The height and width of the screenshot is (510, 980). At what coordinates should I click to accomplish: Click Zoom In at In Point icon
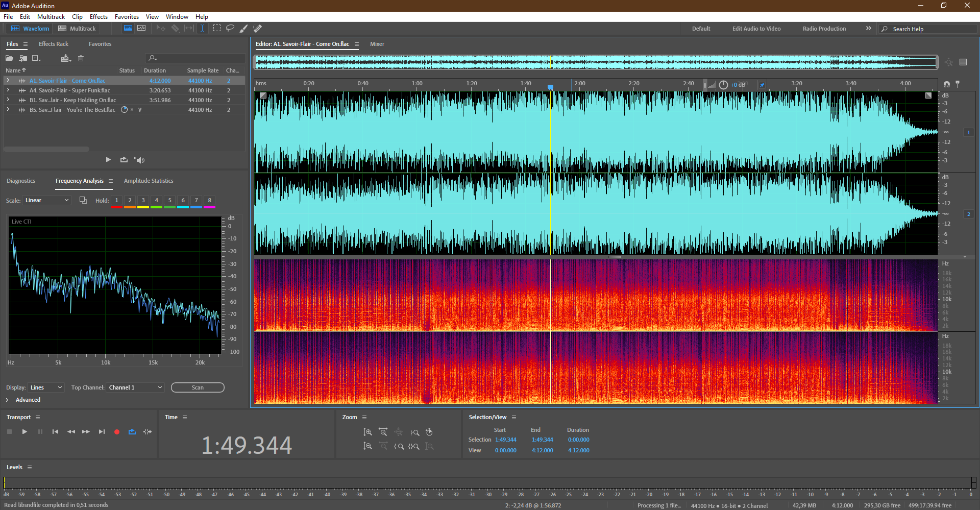click(399, 446)
